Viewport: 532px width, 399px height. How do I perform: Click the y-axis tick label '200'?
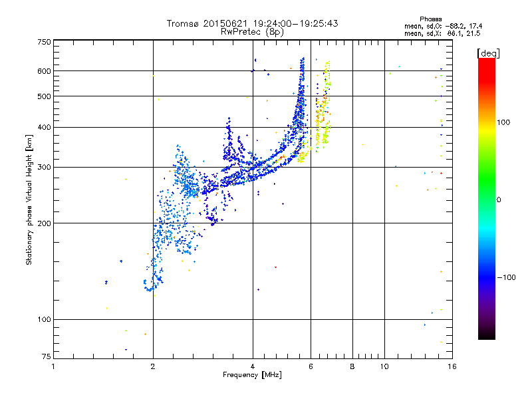(44, 223)
